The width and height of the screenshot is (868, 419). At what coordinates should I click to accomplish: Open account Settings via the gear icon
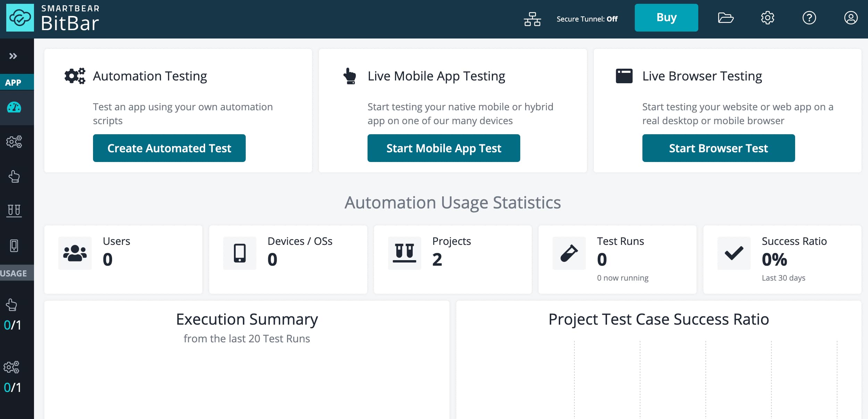click(x=768, y=18)
